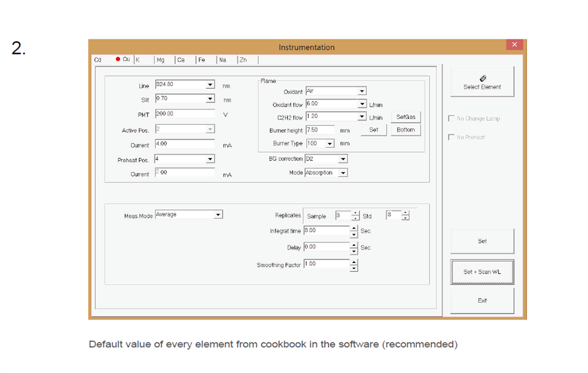Expand the Meas.Mode Average dropdown

click(x=218, y=215)
